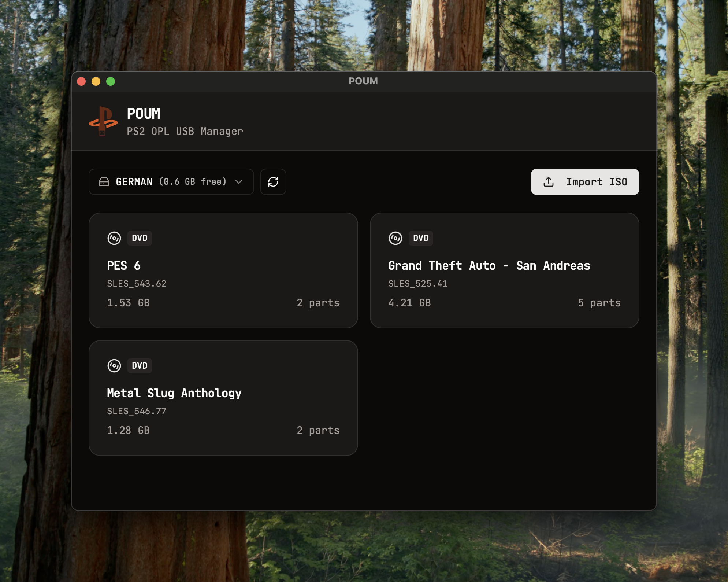Open the GERMAN drive selector dropdown
This screenshot has width=728, height=582.
point(171,182)
